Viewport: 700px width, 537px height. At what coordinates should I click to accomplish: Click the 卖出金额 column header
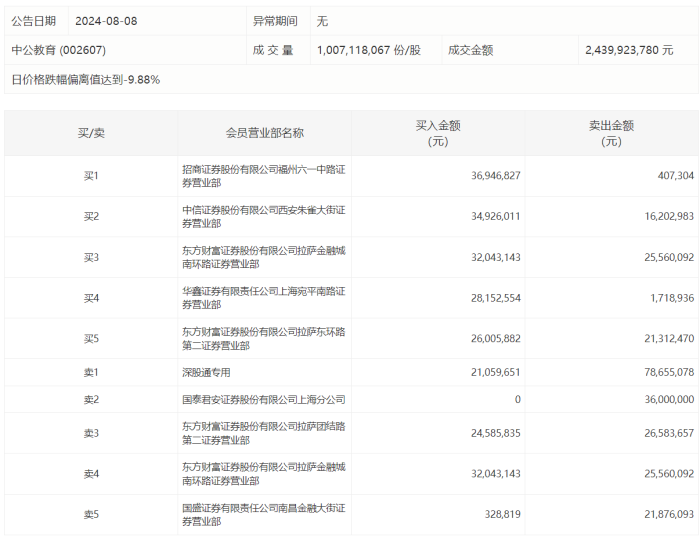[x=611, y=133]
